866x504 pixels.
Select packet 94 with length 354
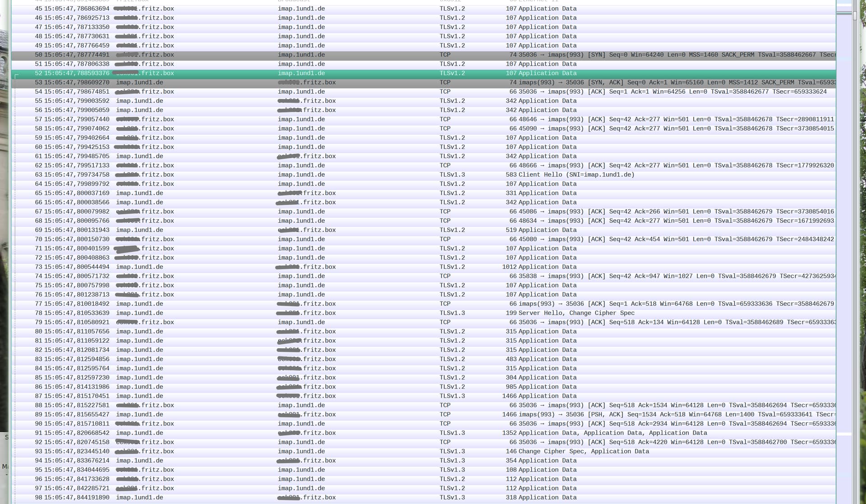coord(424,461)
